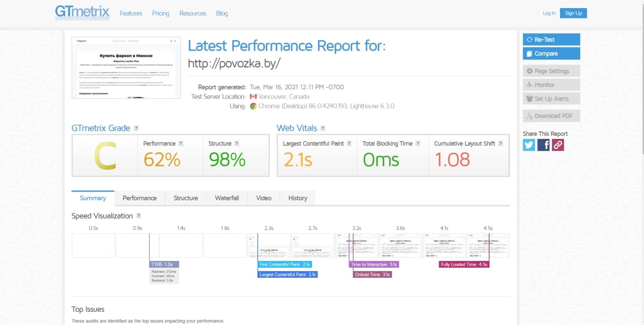Click the 1.08 layout shift value
Viewport: 644px width, 325px height.
[452, 160]
